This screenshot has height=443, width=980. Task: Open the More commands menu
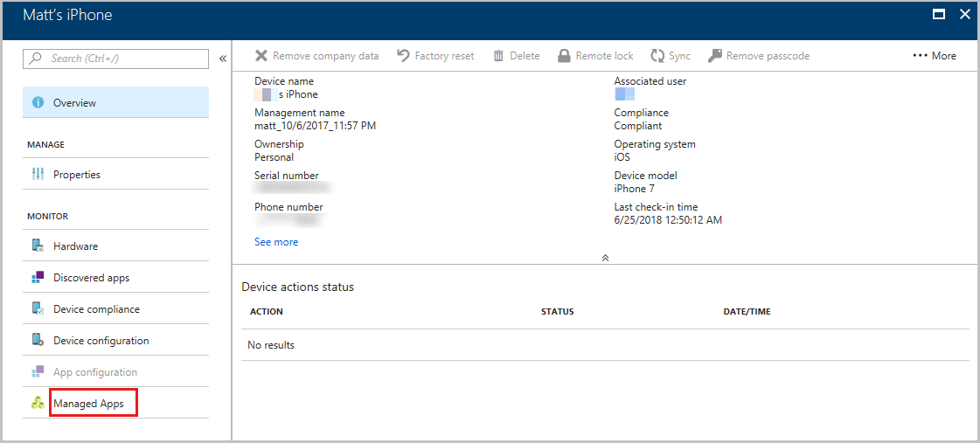[935, 56]
